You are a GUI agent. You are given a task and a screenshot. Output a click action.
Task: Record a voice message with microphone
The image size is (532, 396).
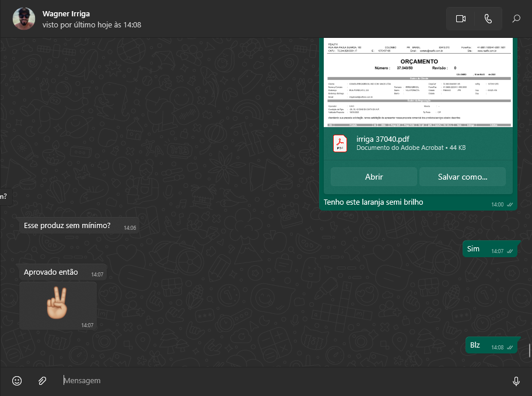click(516, 381)
